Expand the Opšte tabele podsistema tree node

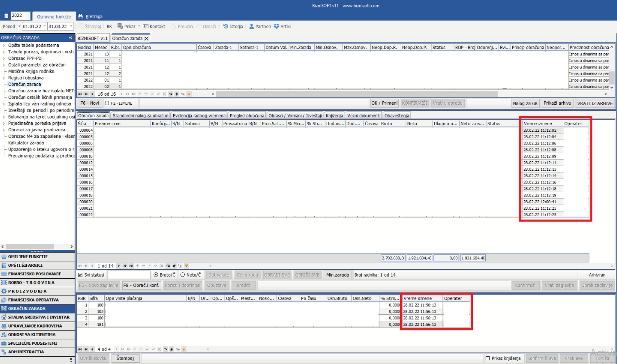click(4, 46)
